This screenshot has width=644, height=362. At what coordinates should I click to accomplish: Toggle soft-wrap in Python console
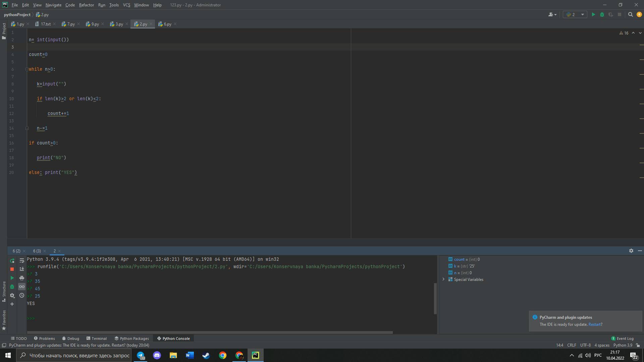click(x=22, y=261)
